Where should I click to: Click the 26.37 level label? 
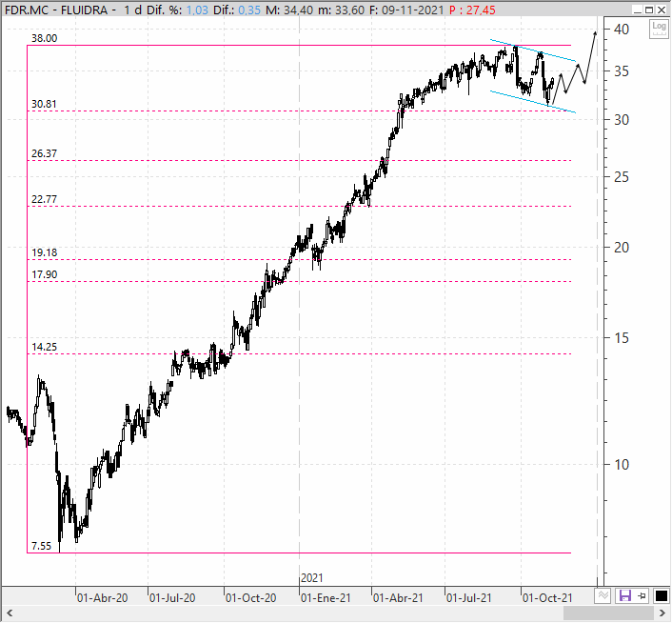click(44, 153)
